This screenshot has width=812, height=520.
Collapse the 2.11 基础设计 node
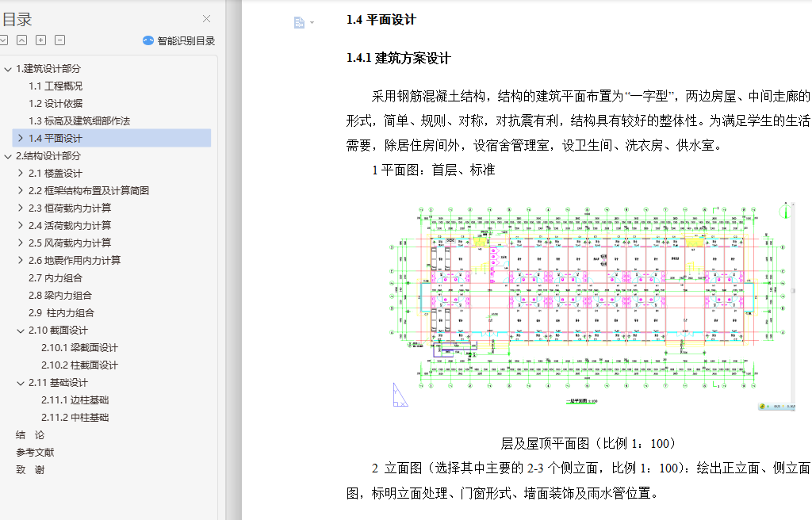(x=20, y=383)
